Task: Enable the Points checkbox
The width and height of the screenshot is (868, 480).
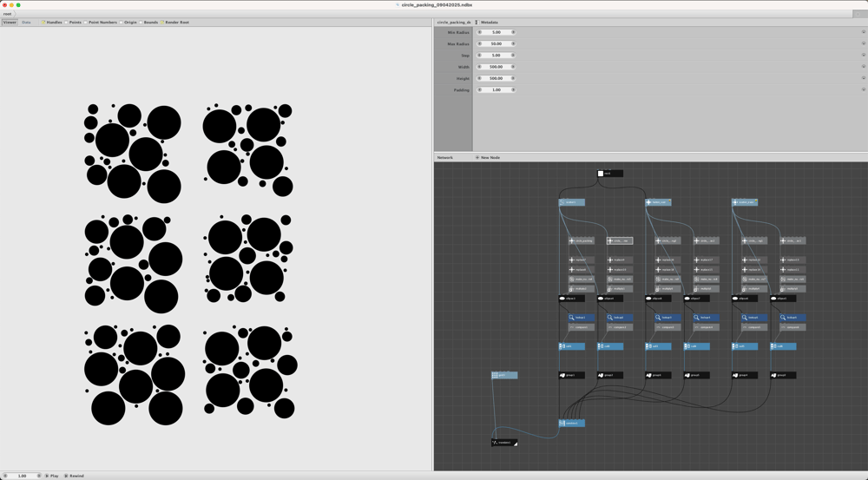Action: (66, 23)
